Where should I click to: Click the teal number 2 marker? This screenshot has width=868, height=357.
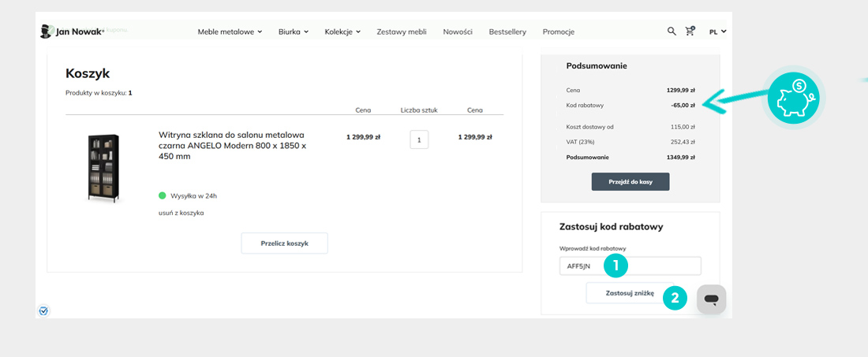coord(675,298)
